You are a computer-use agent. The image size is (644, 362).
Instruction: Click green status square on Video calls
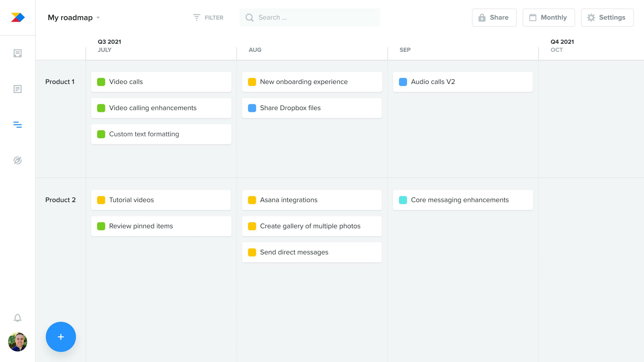click(x=101, y=82)
